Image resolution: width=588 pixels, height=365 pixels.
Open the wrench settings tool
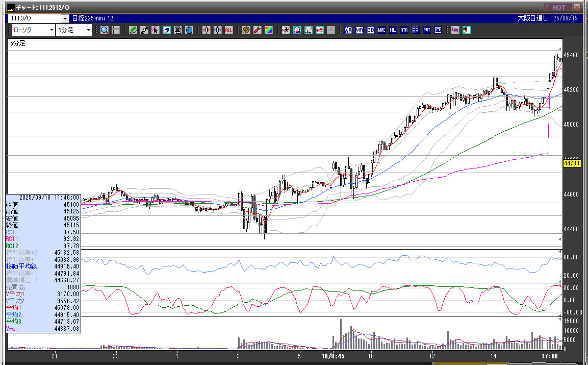coord(257,30)
